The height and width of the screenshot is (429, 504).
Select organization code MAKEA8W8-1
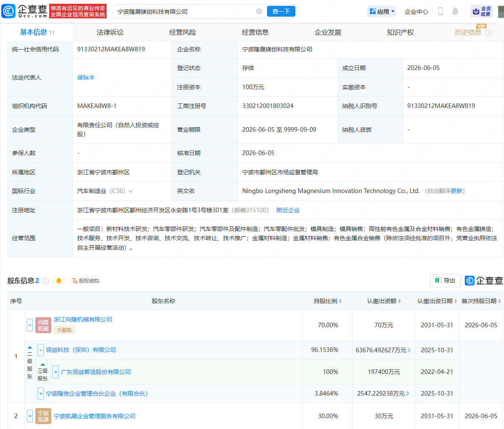97,106
